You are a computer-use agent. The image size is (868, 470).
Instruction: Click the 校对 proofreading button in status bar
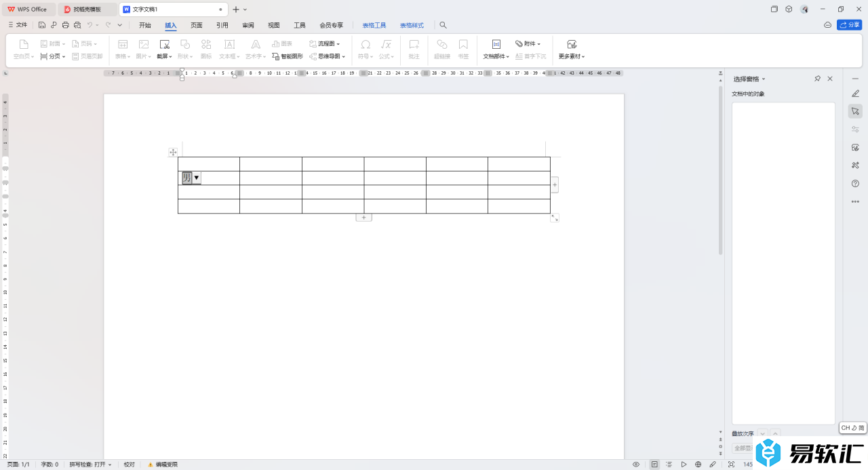(x=129, y=465)
